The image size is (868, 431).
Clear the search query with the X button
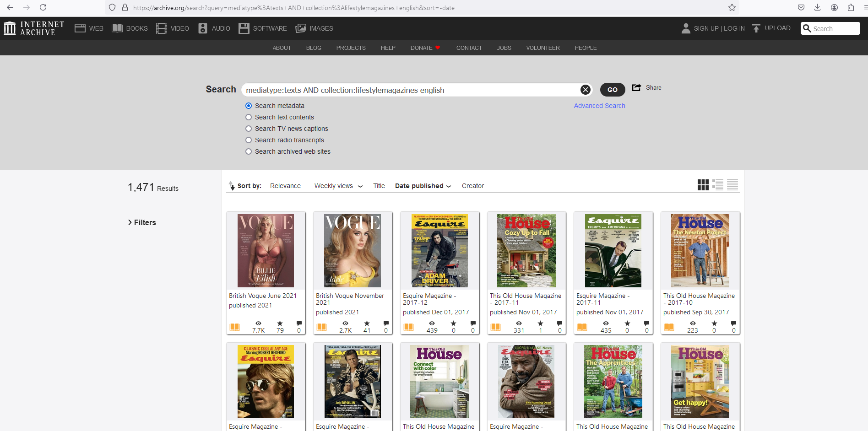coord(585,90)
